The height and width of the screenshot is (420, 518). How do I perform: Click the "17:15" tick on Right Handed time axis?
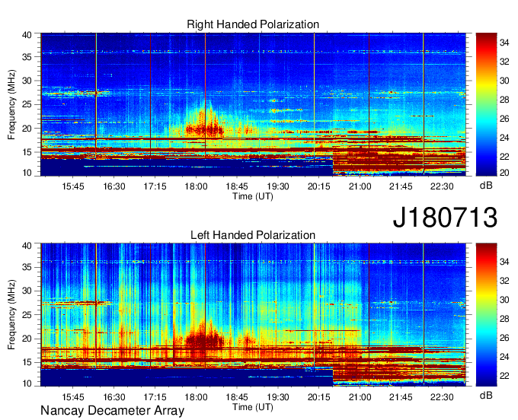[x=155, y=186]
